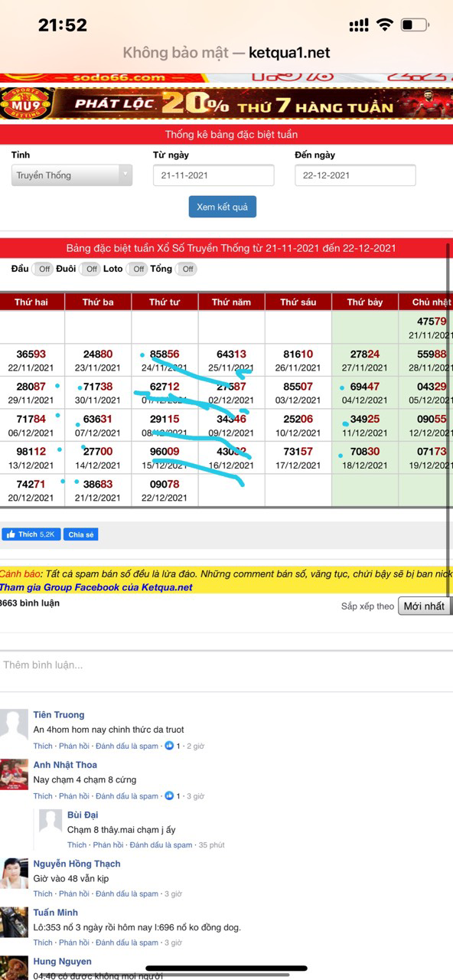Screen dimensions: 453x980
Task: Toggle the Đuôi Off switch
Action: (x=91, y=269)
